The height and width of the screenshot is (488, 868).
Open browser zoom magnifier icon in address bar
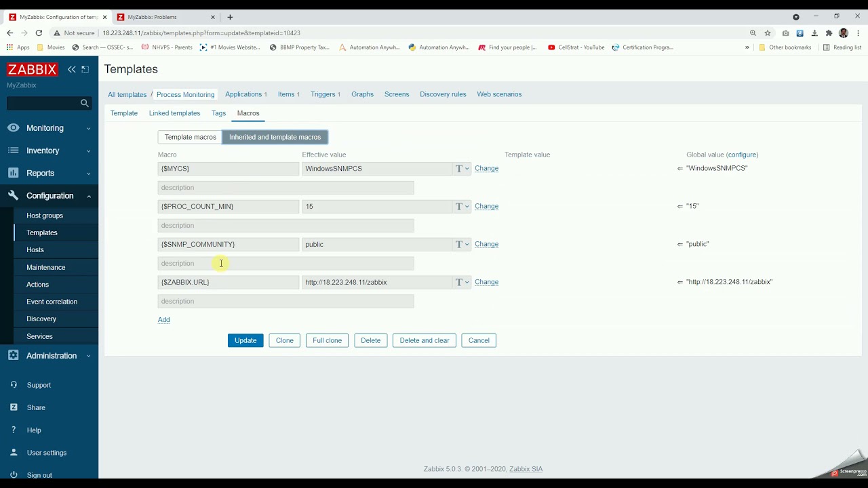pyautogui.click(x=753, y=33)
